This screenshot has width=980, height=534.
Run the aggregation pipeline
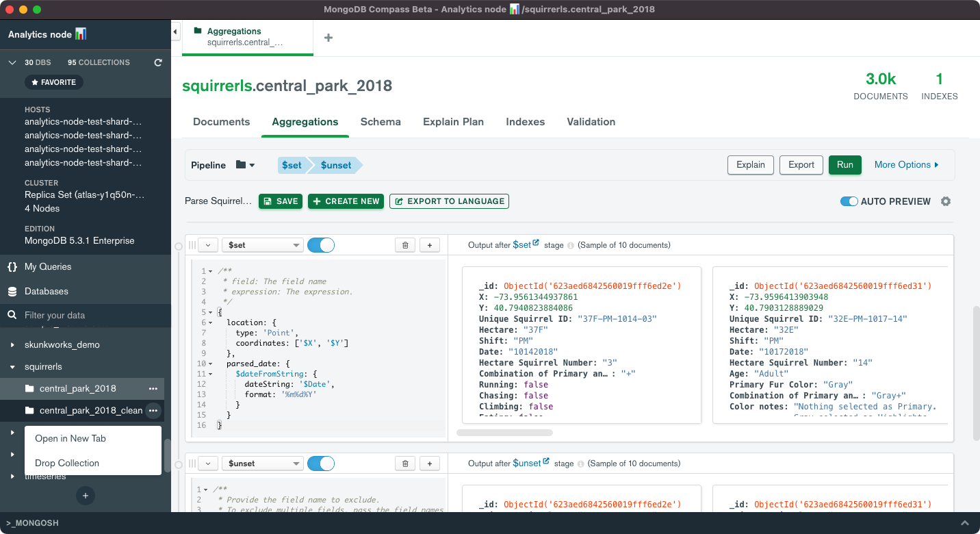844,165
